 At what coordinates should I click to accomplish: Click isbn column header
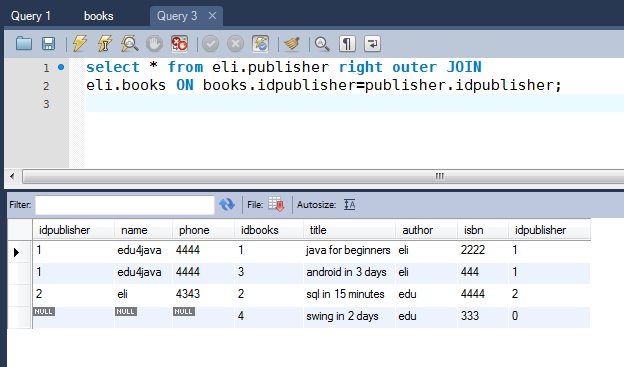click(483, 230)
